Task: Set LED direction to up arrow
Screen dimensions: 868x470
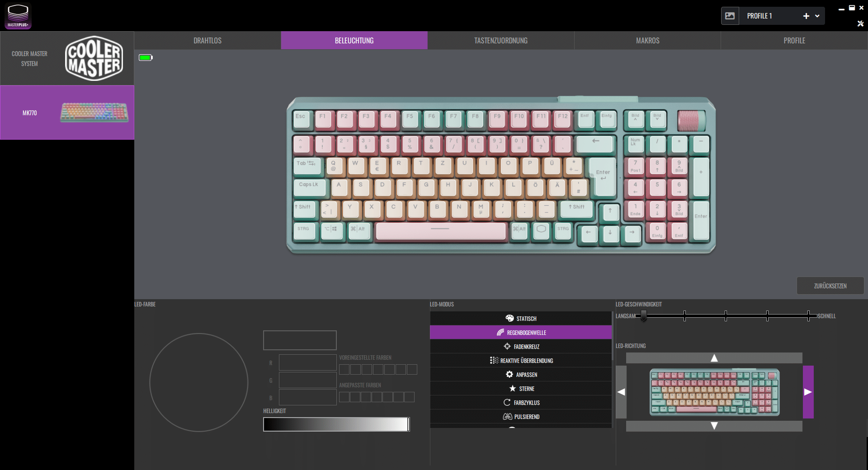Action: 714,358
